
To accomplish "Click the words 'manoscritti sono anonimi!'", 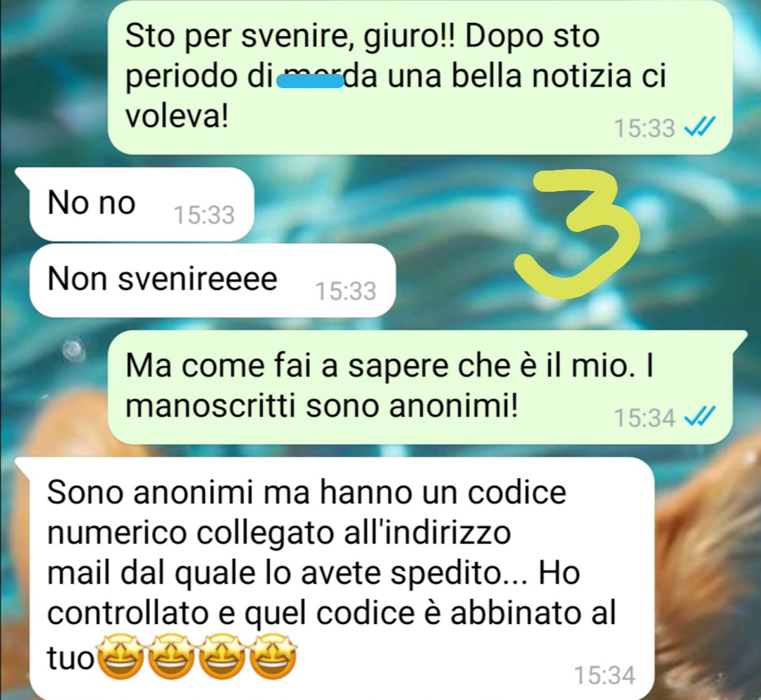I will point(322,406).
